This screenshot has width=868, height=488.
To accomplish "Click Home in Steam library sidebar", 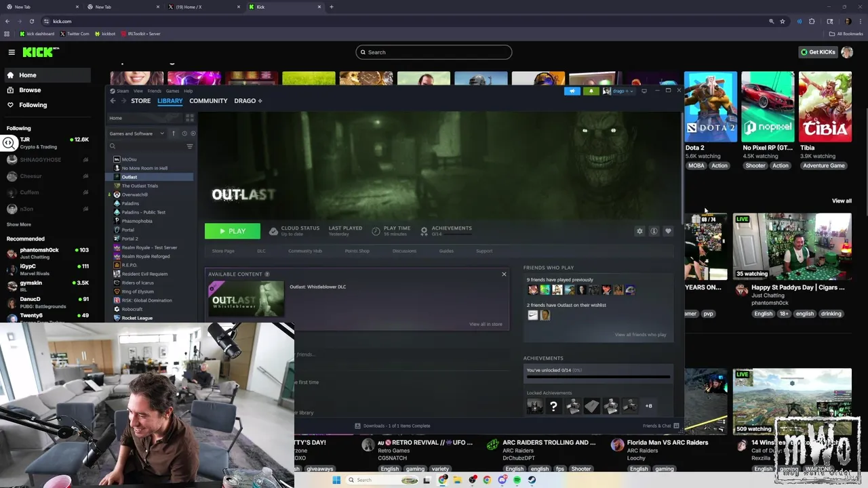I will (x=116, y=118).
